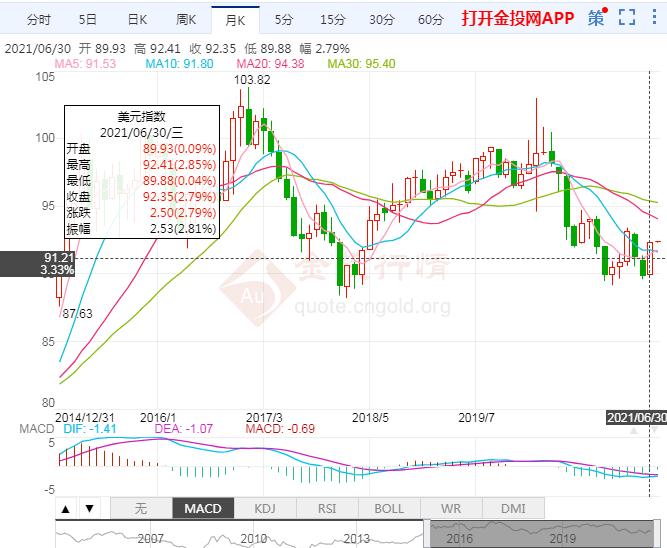Switch to 日K daily candlestick view
Image resolution: width=667 pixels, height=548 pixels.
point(136,19)
